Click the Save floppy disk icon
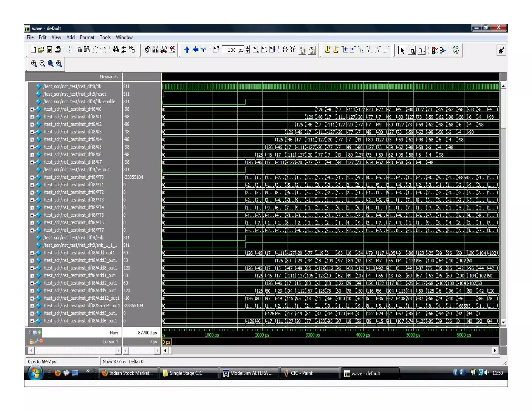532x411 pixels. [x=49, y=50]
